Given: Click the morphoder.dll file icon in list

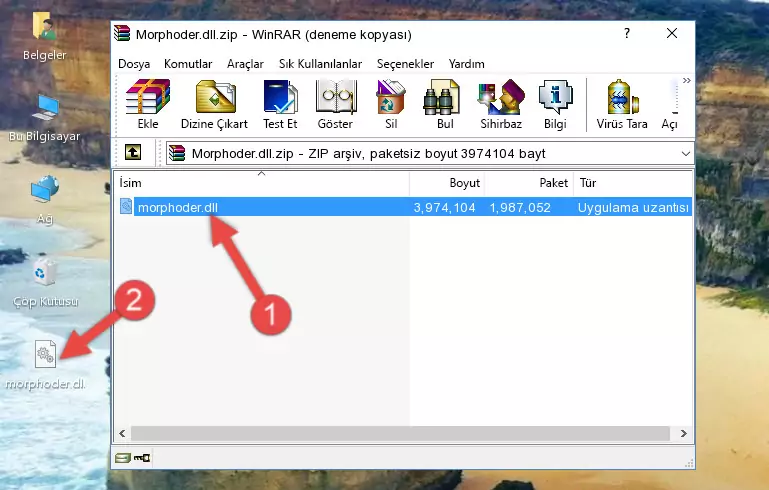Looking at the screenshot, I should [126, 206].
